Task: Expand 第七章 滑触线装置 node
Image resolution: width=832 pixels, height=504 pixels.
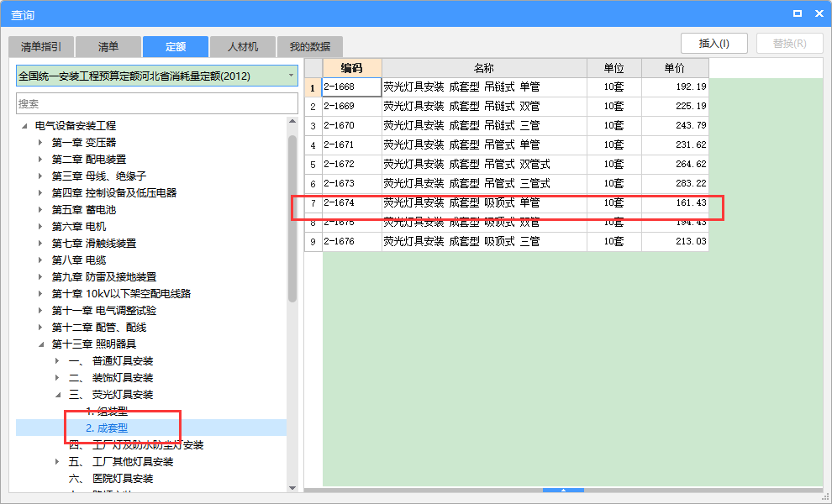Action: [40, 244]
